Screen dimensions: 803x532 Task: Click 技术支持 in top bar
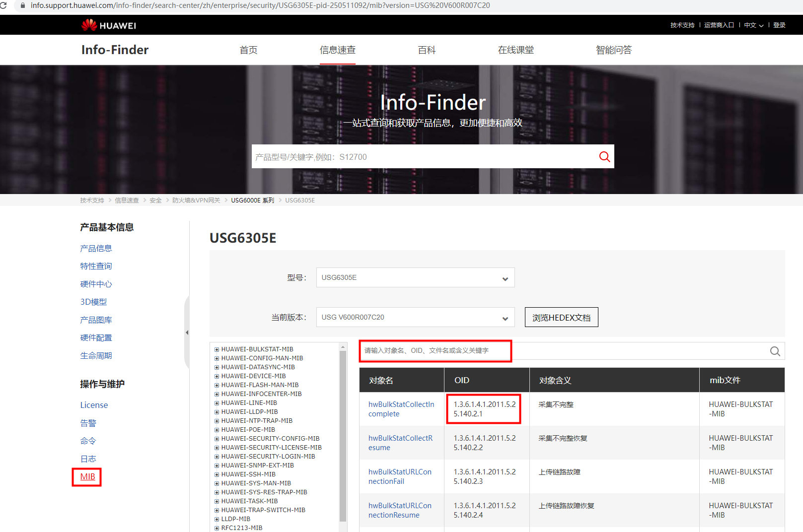682,25
